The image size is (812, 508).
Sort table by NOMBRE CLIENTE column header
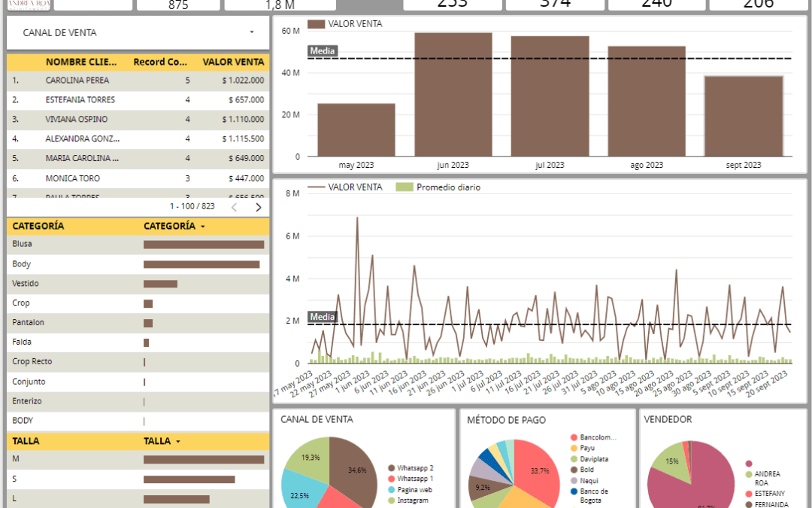click(x=83, y=62)
